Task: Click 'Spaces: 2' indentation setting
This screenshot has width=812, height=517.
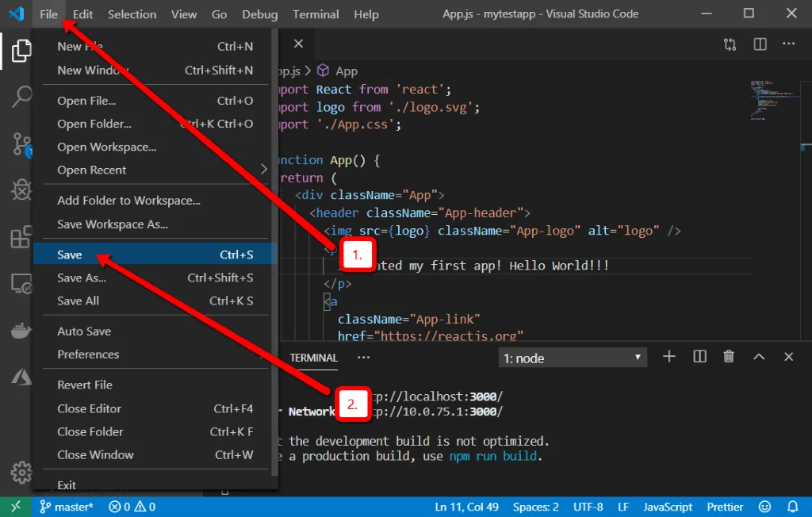Action: click(536, 507)
